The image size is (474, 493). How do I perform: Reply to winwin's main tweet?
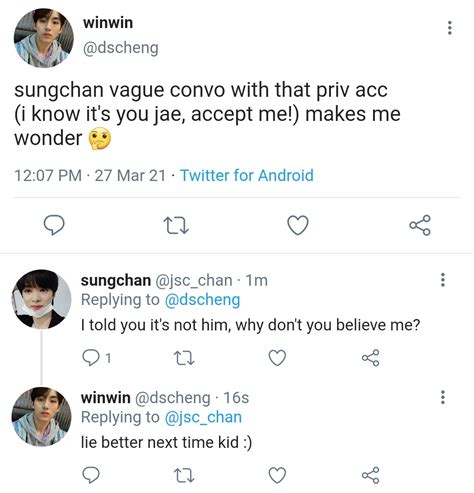coord(54,225)
